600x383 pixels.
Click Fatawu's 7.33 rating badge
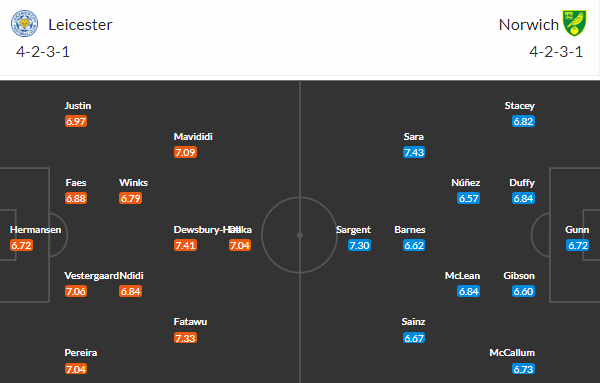(x=185, y=338)
